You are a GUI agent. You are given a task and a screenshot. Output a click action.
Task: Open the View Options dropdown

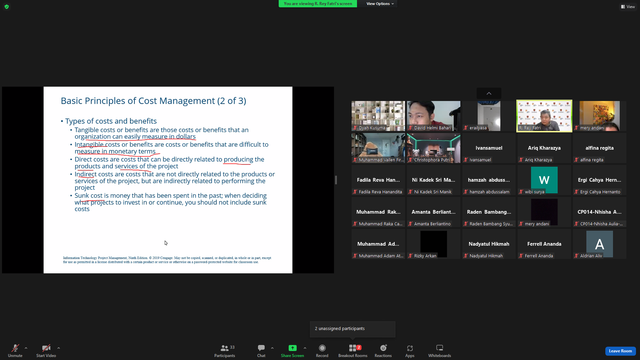pos(380,4)
